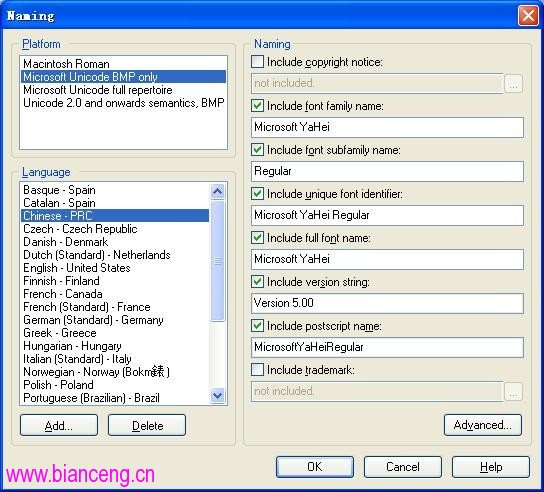
Task: Toggle Include trademark checkbox
Action: coord(257,370)
